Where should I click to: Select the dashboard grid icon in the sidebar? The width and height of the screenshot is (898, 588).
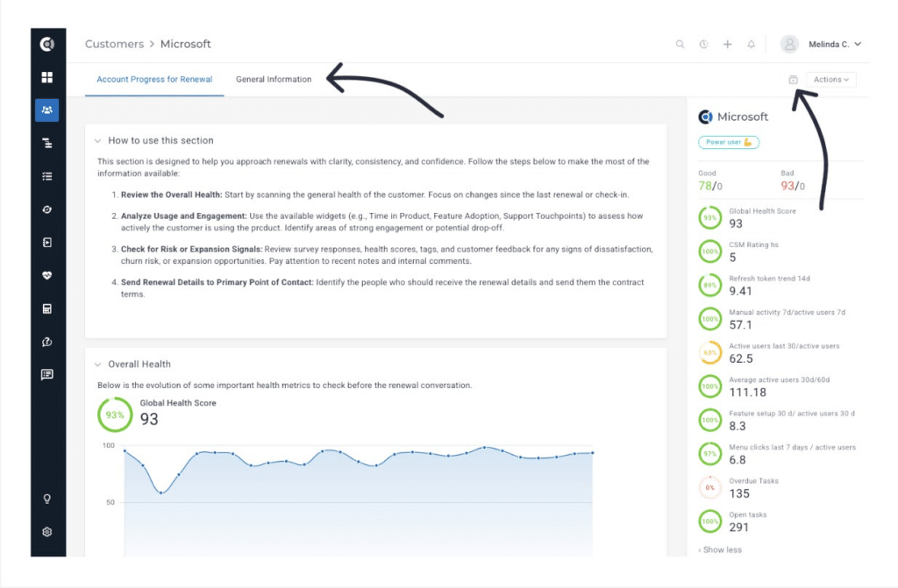click(x=47, y=77)
